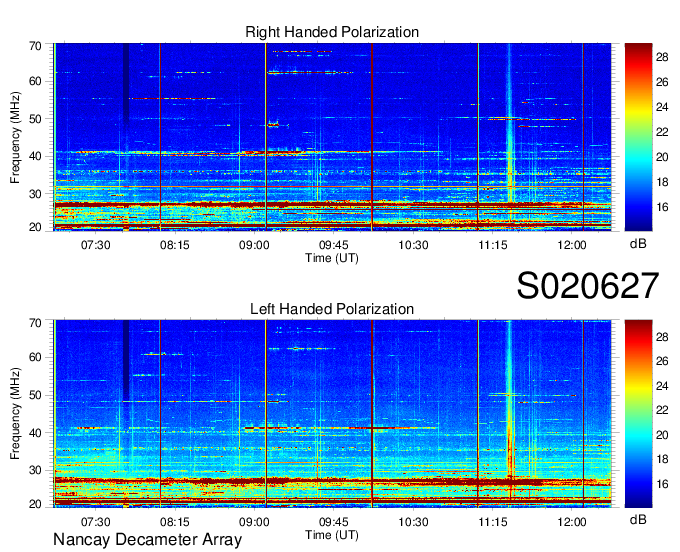Click the 16 dB label on right-handed color bar

tap(662, 207)
